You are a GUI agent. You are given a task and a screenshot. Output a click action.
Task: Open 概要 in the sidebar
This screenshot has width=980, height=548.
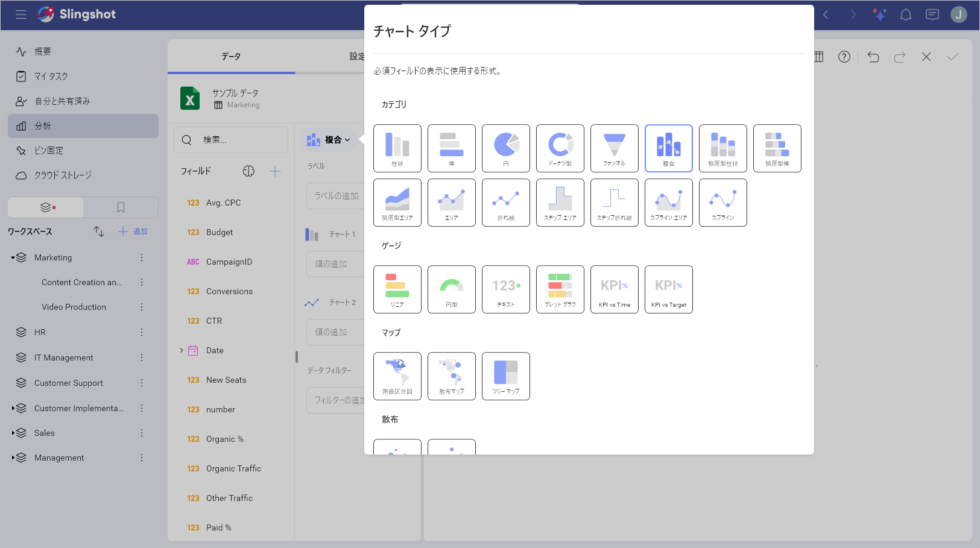83,52
